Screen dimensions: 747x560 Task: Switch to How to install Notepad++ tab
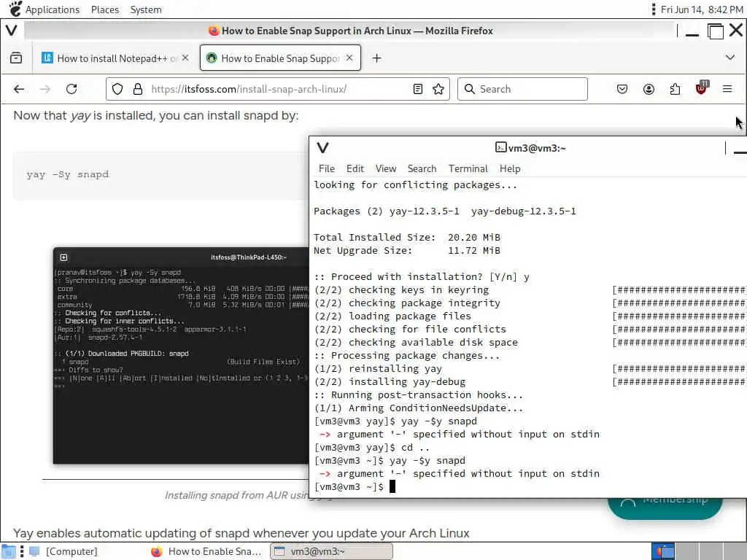coord(115,58)
